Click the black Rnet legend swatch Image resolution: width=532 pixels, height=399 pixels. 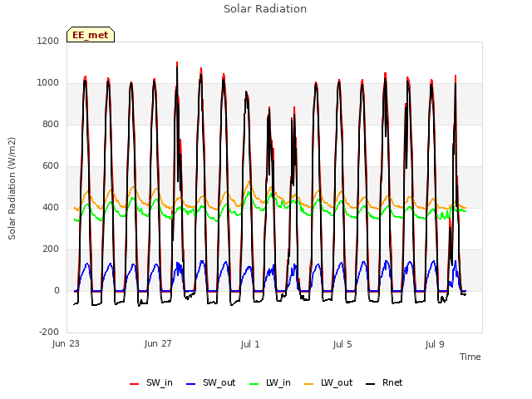(x=371, y=383)
